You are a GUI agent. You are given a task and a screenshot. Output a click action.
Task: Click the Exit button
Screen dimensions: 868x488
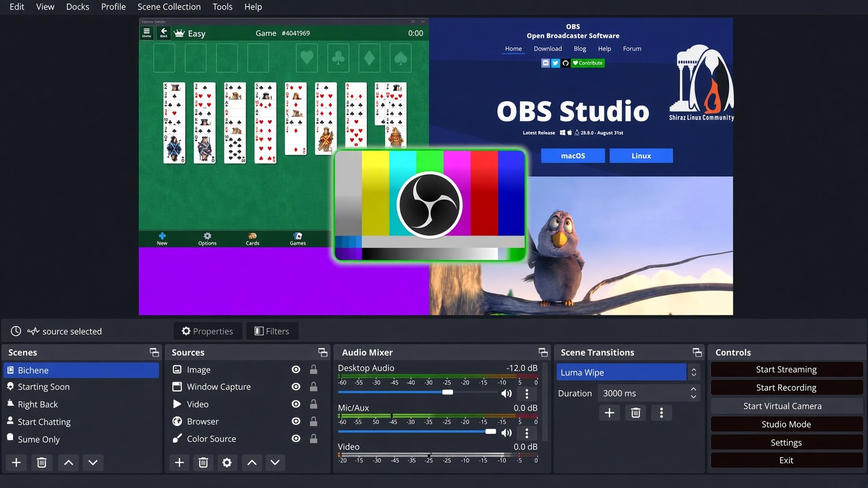pyautogui.click(x=787, y=460)
